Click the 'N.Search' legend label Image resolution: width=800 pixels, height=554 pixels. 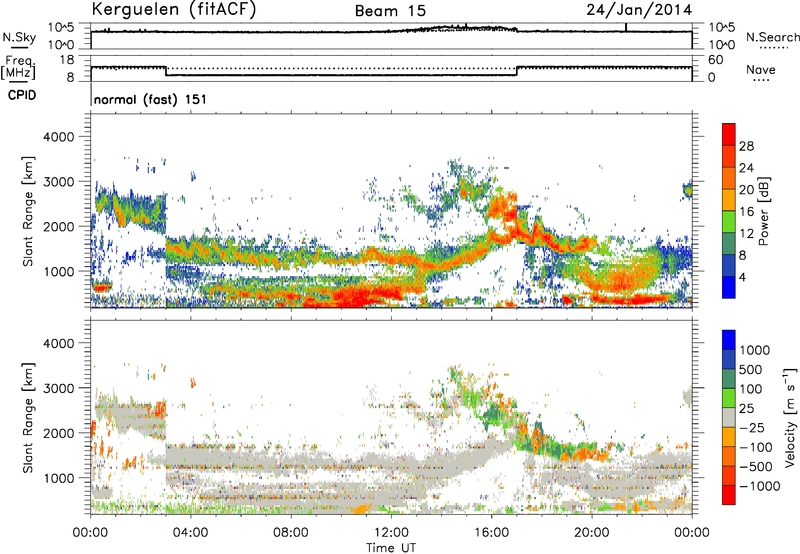(772, 37)
